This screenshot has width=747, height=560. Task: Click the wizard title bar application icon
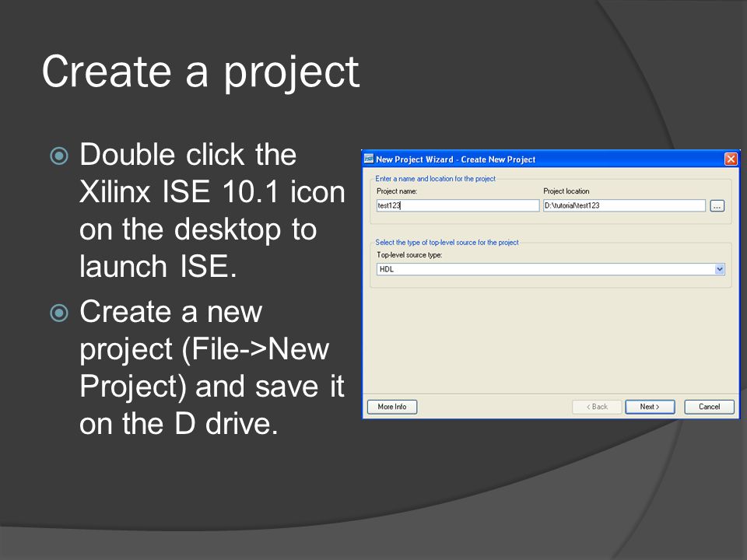[x=369, y=159]
